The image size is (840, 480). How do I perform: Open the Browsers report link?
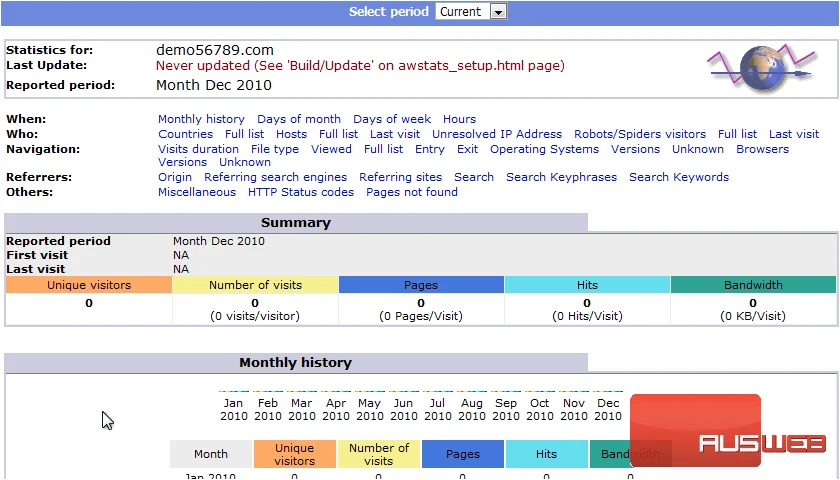pos(762,149)
